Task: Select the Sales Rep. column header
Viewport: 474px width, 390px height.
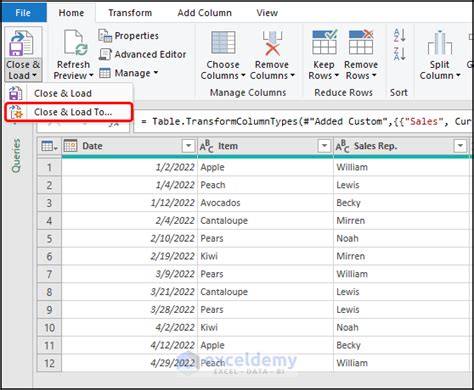Action: [401, 146]
